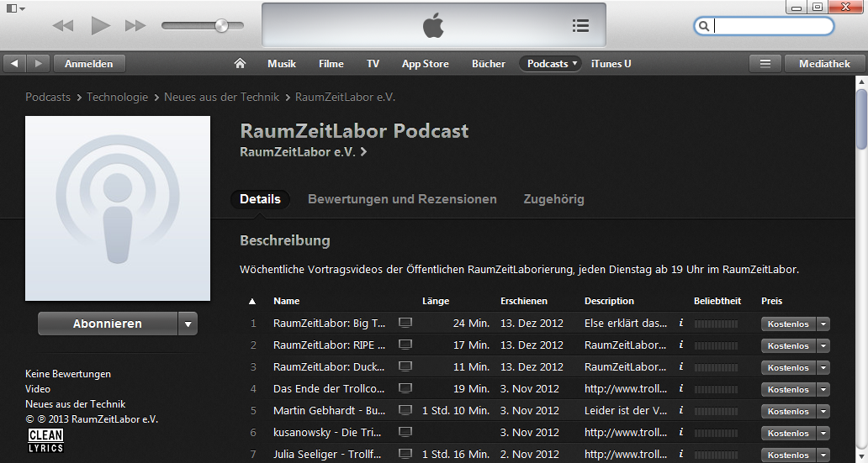The image size is (868, 463).
Task: Open the TV store section
Action: tap(373, 64)
